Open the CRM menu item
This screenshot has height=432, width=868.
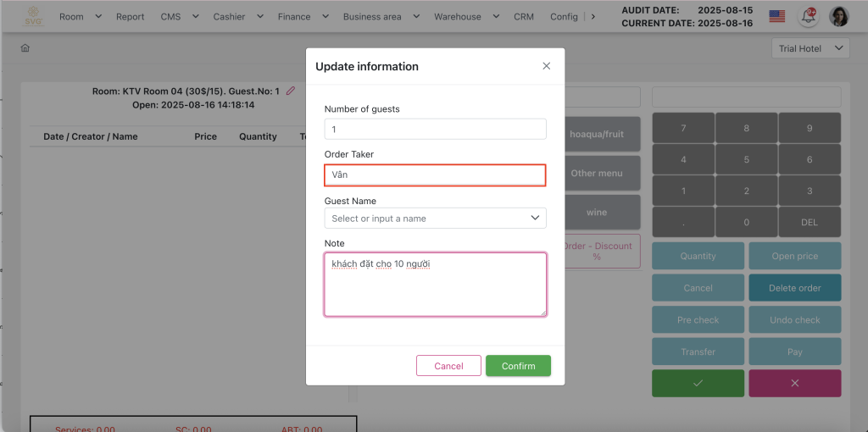(x=523, y=16)
